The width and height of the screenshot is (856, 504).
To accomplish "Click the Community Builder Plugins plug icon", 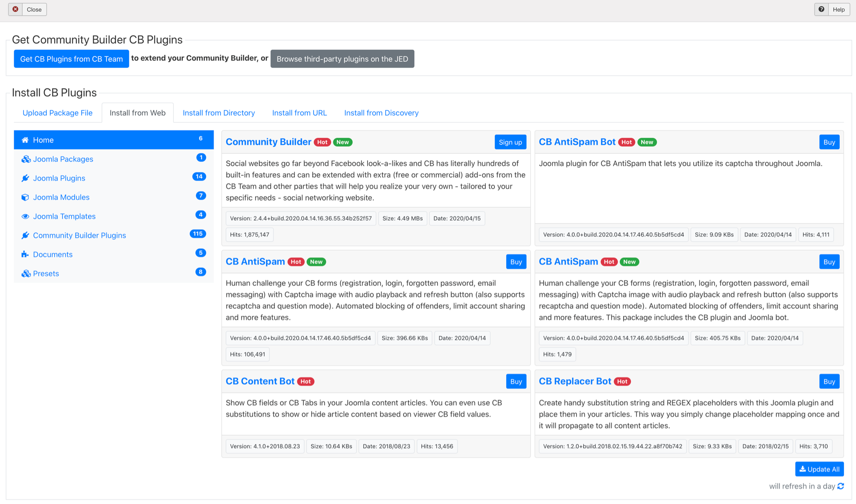I will pyautogui.click(x=26, y=235).
